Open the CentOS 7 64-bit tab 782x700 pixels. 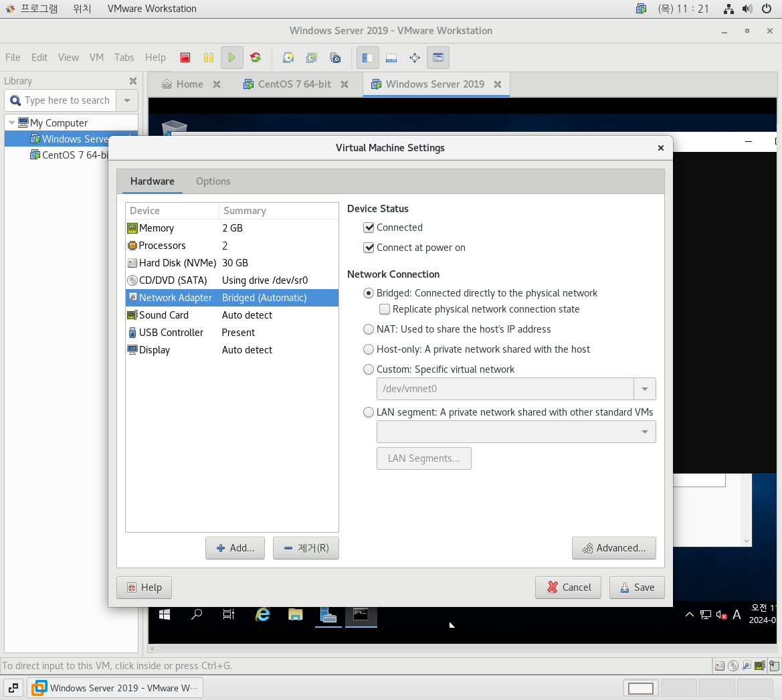click(x=294, y=84)
